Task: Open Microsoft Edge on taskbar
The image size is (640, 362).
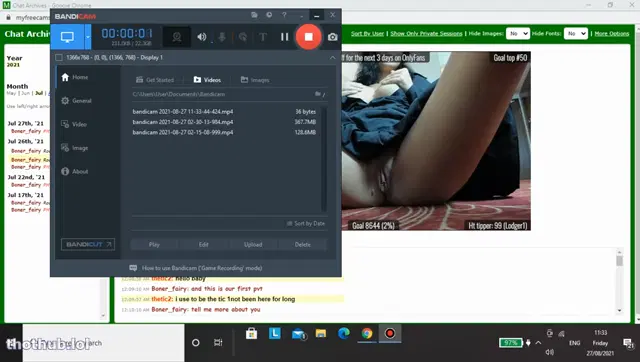Action: 344,333
